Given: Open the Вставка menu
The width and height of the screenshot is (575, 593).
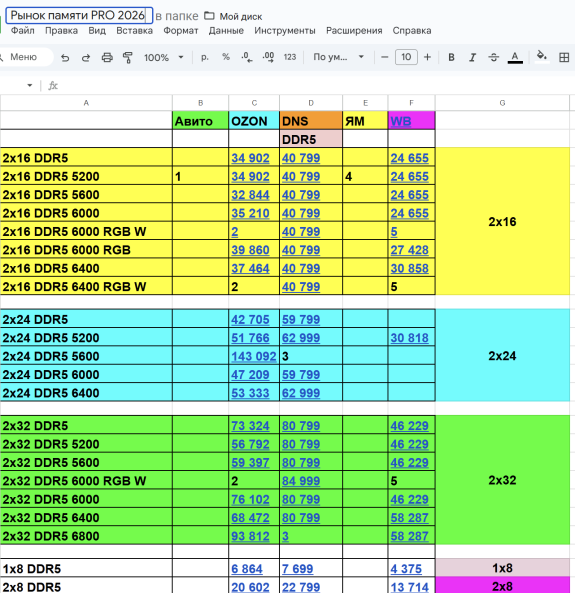Looking at the screenshot, I should [x=134, y=31].
